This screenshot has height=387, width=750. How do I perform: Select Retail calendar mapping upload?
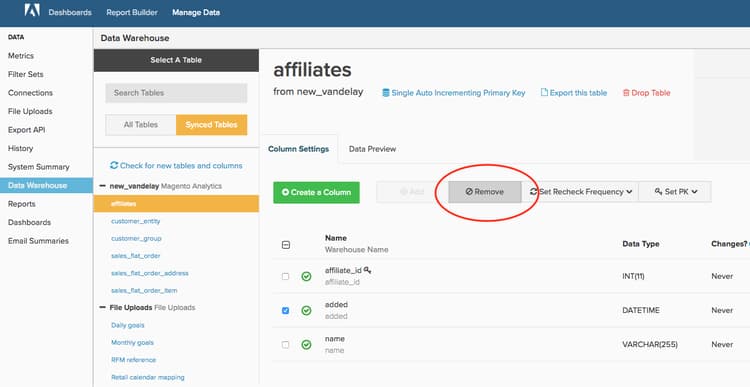tap(147, 377)
